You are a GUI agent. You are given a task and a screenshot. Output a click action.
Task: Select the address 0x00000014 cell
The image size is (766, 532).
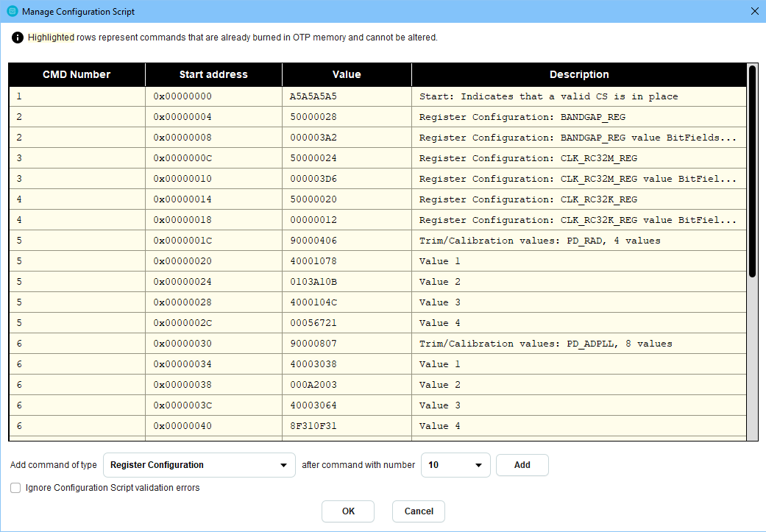point(213,199)
